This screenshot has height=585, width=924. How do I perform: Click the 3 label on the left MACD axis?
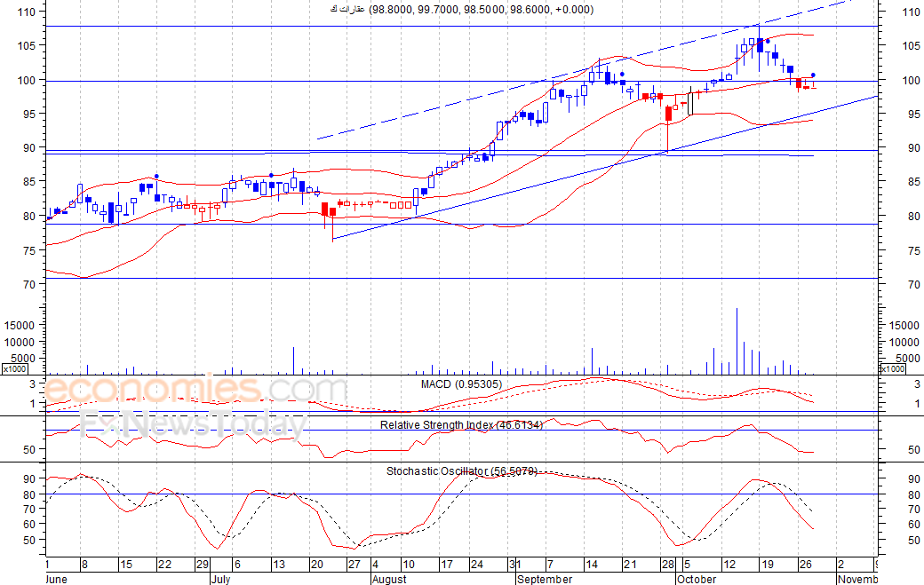(33, 384)
